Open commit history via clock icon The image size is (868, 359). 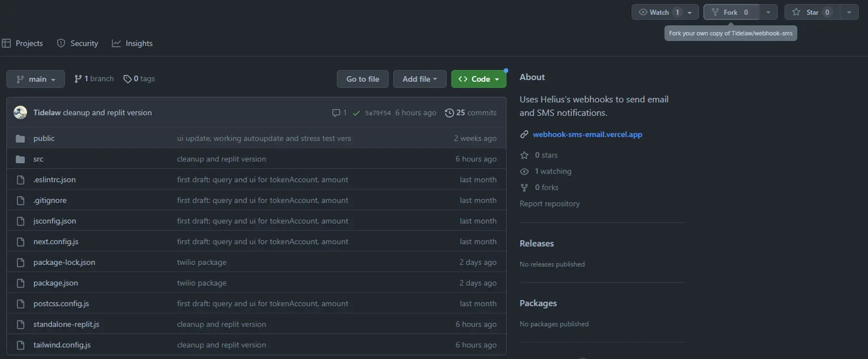pyautogui.click(x=449, y=113)
